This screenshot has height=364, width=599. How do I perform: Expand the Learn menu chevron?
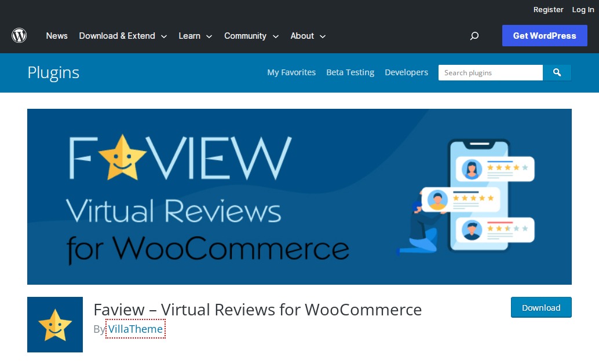point(209,36)
